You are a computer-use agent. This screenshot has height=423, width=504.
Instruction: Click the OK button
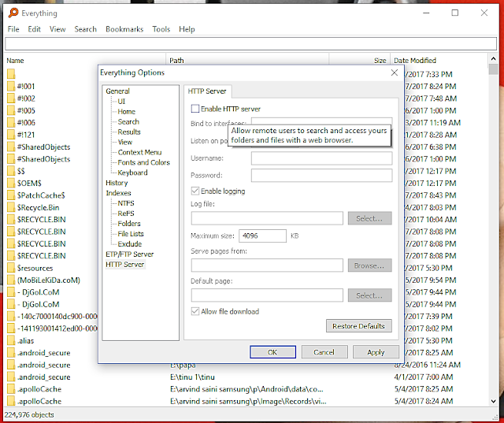point(273,352)
